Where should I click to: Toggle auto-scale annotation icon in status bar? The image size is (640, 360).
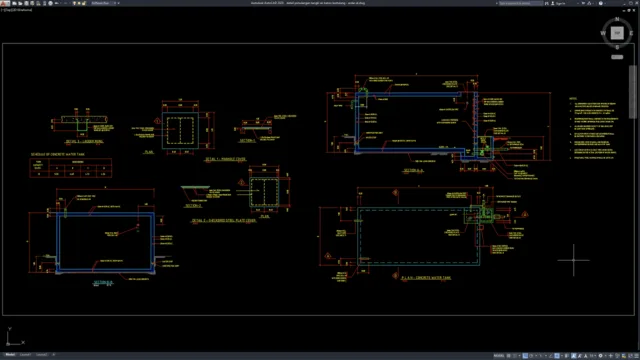(x=580, y=356)
